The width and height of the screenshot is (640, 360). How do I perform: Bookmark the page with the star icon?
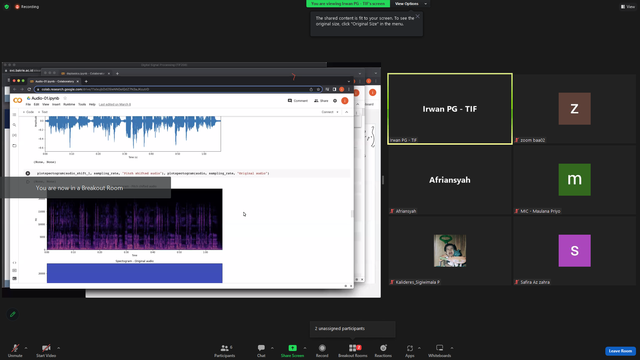pyautogui.click(x=318, y=89)
